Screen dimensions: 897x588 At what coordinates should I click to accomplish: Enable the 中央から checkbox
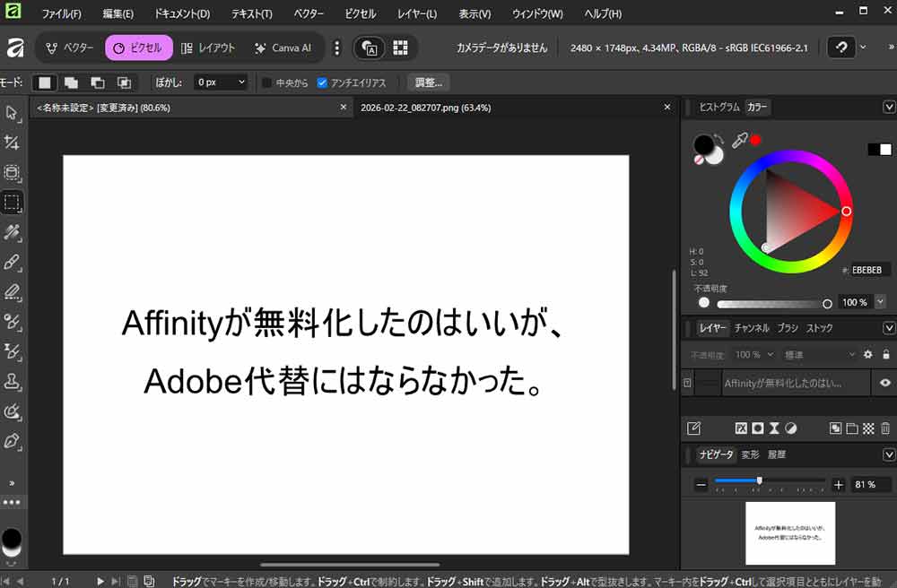(x=266, y=82)
